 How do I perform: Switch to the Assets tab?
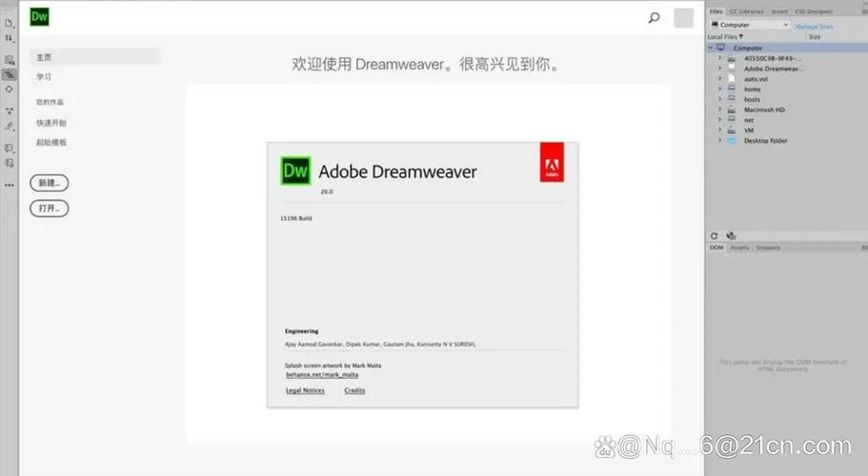(x=739, y=248)
